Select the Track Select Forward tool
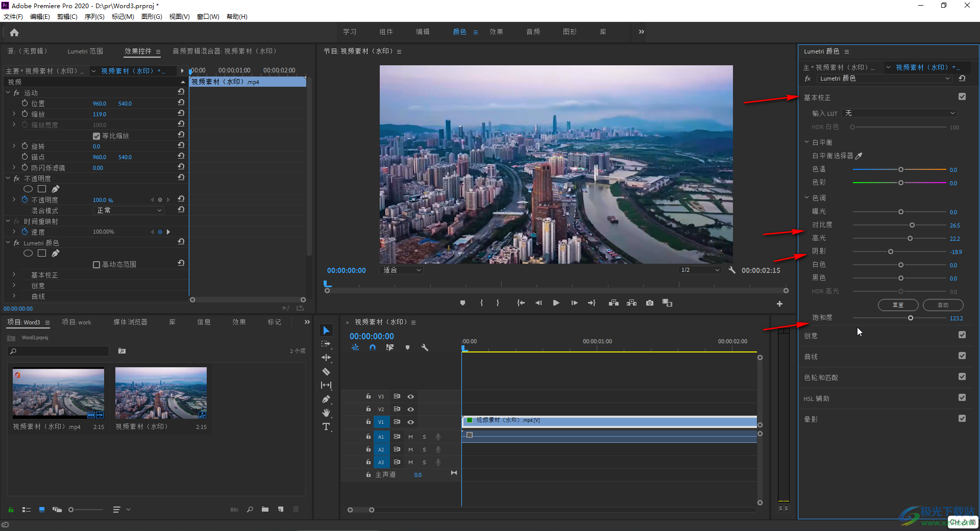This screenshot has width=980, height=531. [326, 344]
